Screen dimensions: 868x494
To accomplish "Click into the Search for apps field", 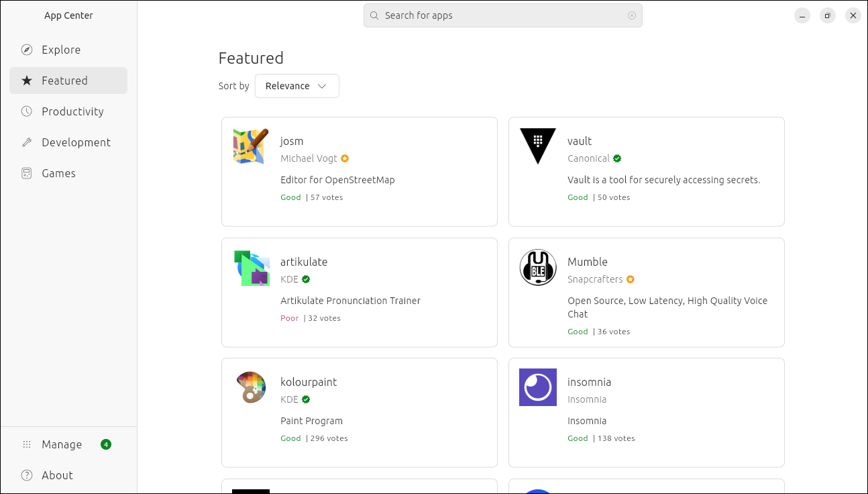I will pos(503,15).
